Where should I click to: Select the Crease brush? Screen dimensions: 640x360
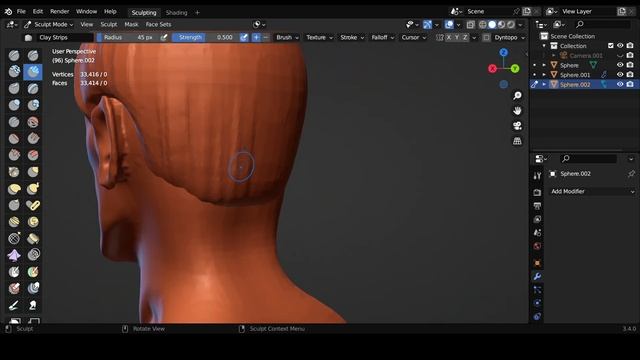point(14,122)
